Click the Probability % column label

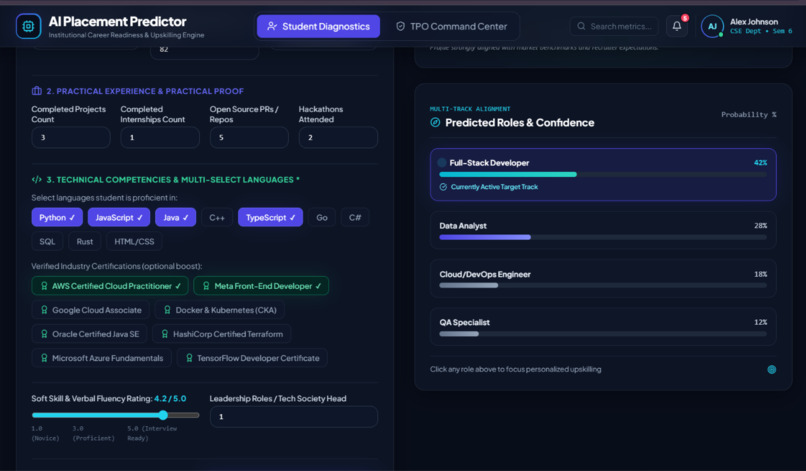(748, 115)
